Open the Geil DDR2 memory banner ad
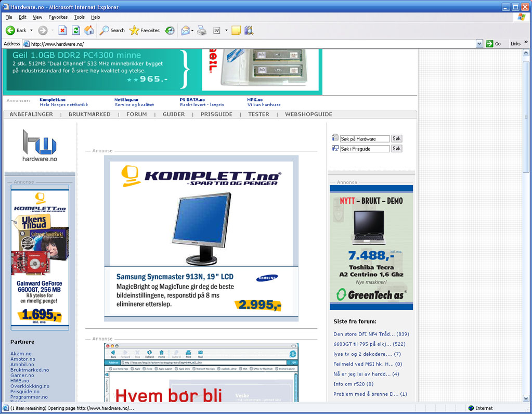Viewport: 532px width, 414px height. (x=162, y=71)
